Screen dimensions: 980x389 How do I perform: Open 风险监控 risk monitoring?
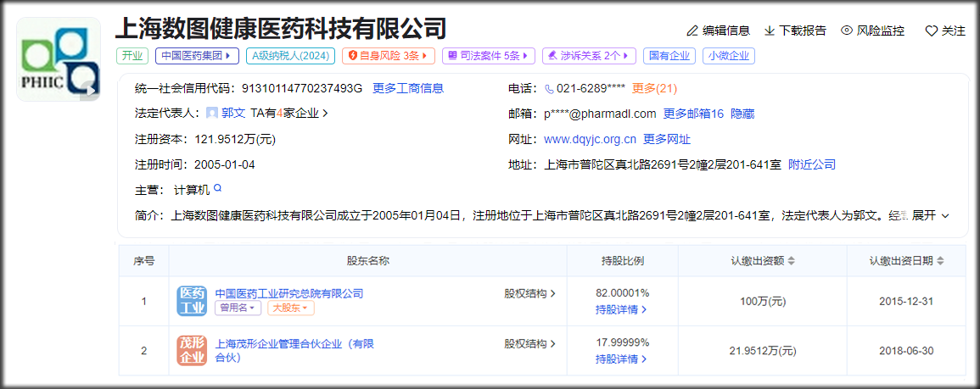tap(872, 31)
